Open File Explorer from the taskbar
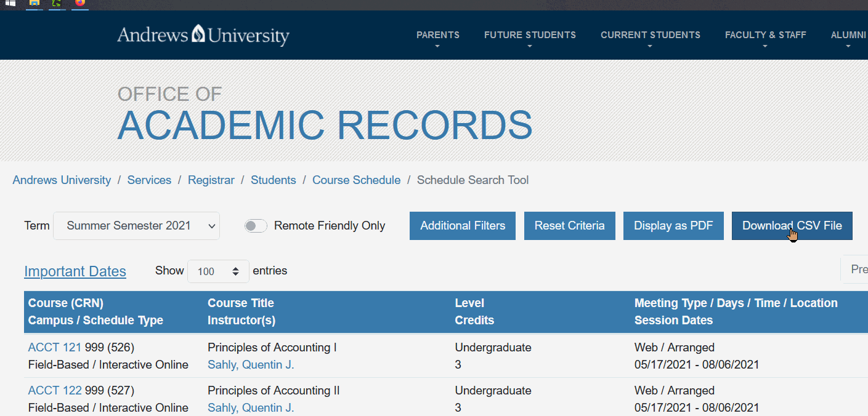The width and height of the screenshot is (868, 416). [x=34, y=3]
